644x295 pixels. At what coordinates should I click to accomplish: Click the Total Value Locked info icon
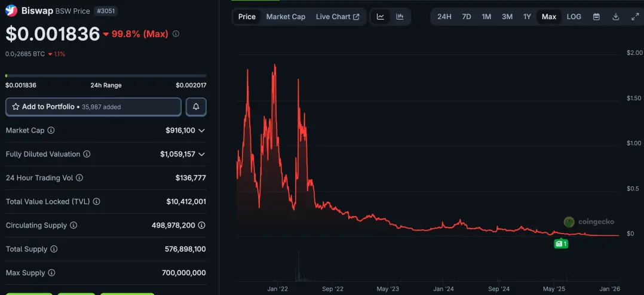[96, 202]
